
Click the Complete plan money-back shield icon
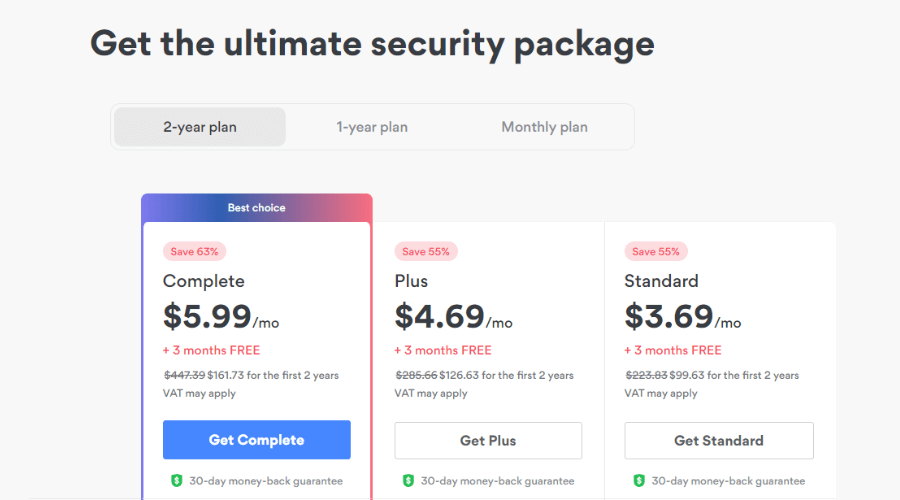tap(176, 481)
